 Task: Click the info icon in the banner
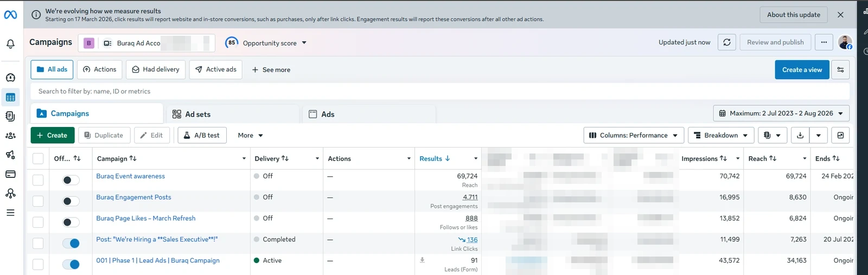(36, 15)
